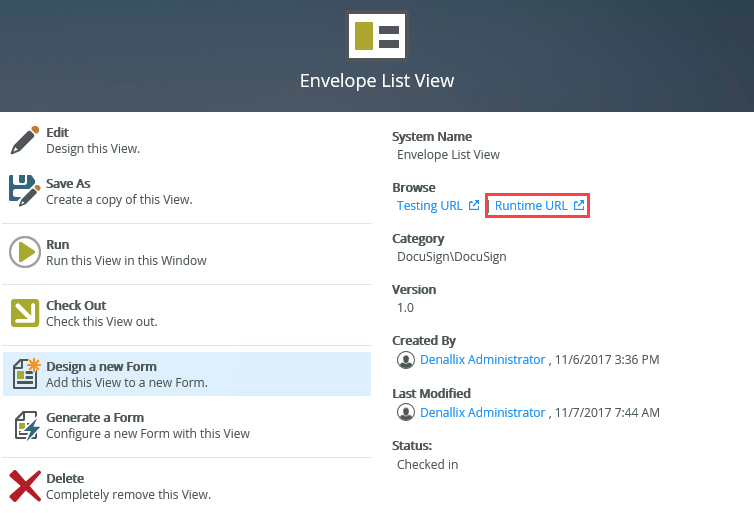Click the Generate a Form icon
The height and width of the screenshot is (513, 754).
[24, 425]
